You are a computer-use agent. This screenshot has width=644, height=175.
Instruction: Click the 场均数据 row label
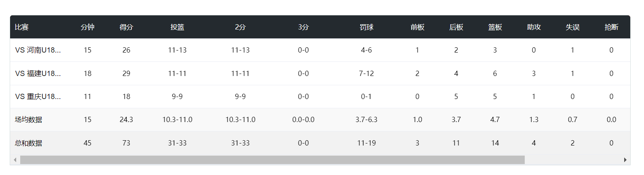click(x=28, y=120)
